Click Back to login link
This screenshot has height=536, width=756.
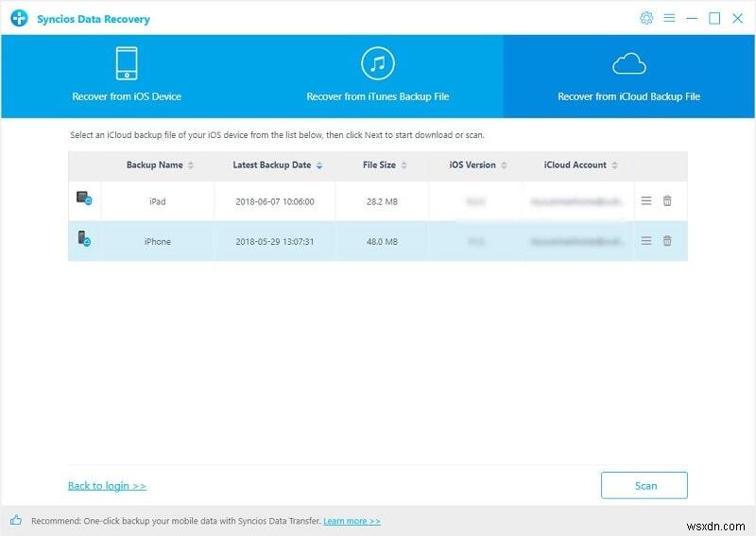tap(107, 486)
